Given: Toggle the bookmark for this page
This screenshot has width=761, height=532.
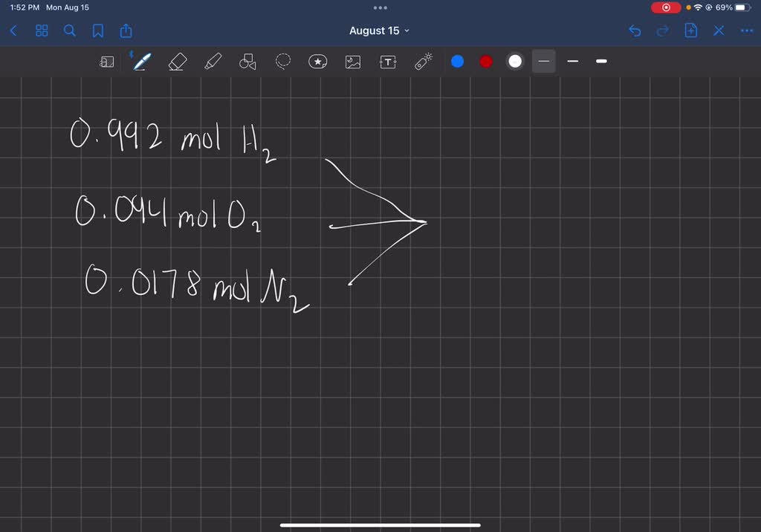Looking at the screenshot, I should pos(98,30).
